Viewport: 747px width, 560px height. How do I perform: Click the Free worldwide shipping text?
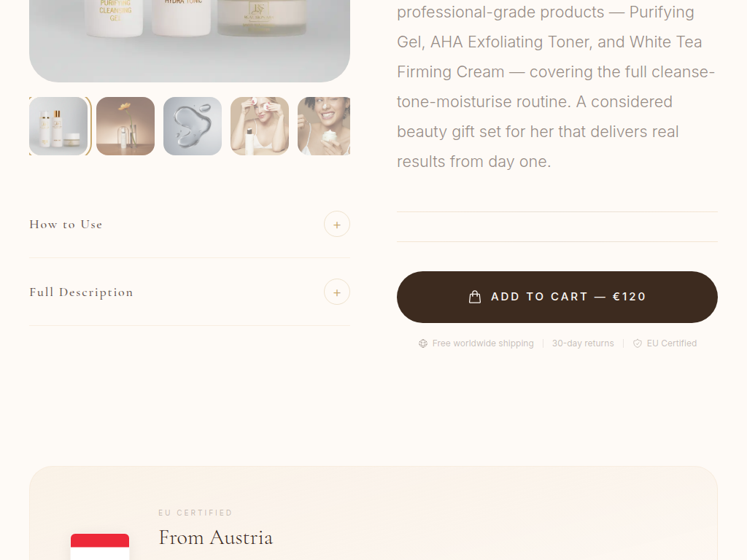[x=483, y=343]
